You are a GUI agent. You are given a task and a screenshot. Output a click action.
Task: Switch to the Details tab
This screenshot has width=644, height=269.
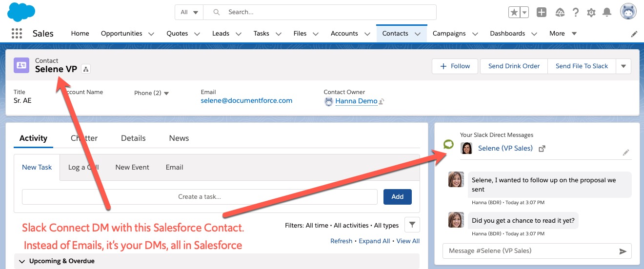tap(133, 138)
